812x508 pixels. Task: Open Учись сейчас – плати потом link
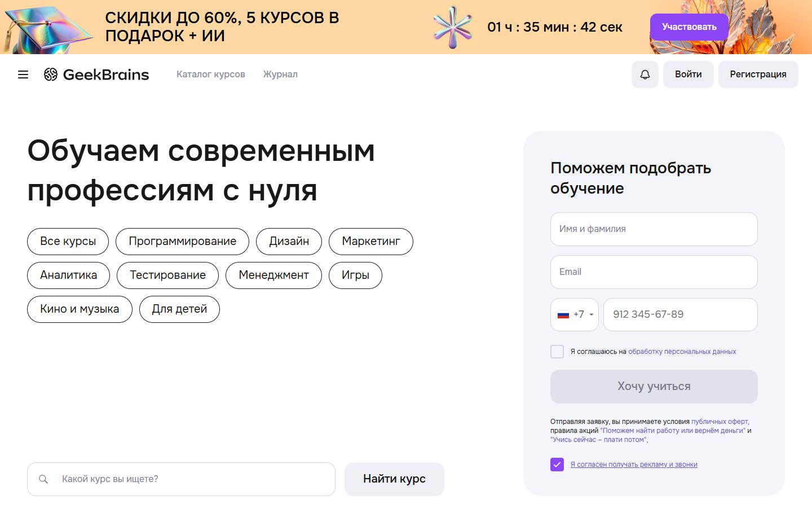(599, 440)
